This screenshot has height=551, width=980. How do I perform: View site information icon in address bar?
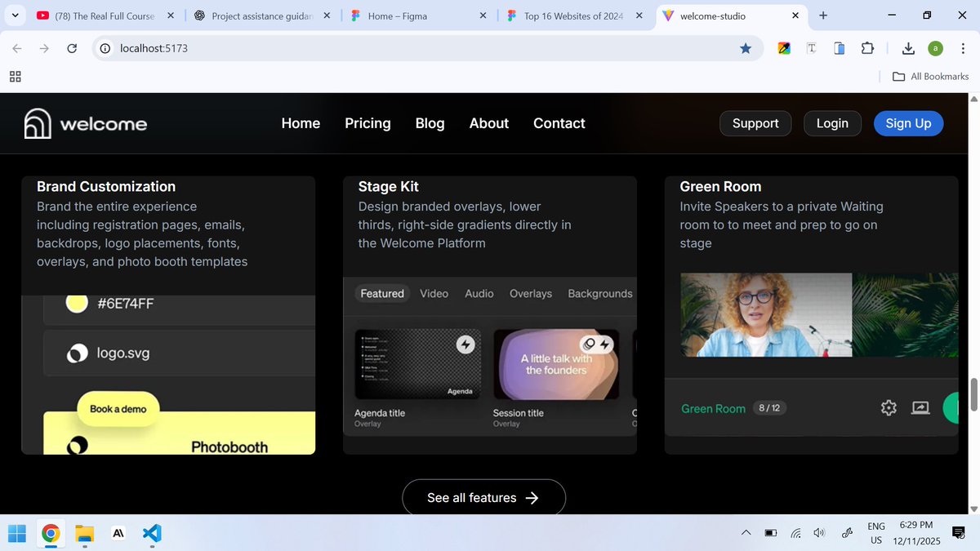tap(105, 48)
